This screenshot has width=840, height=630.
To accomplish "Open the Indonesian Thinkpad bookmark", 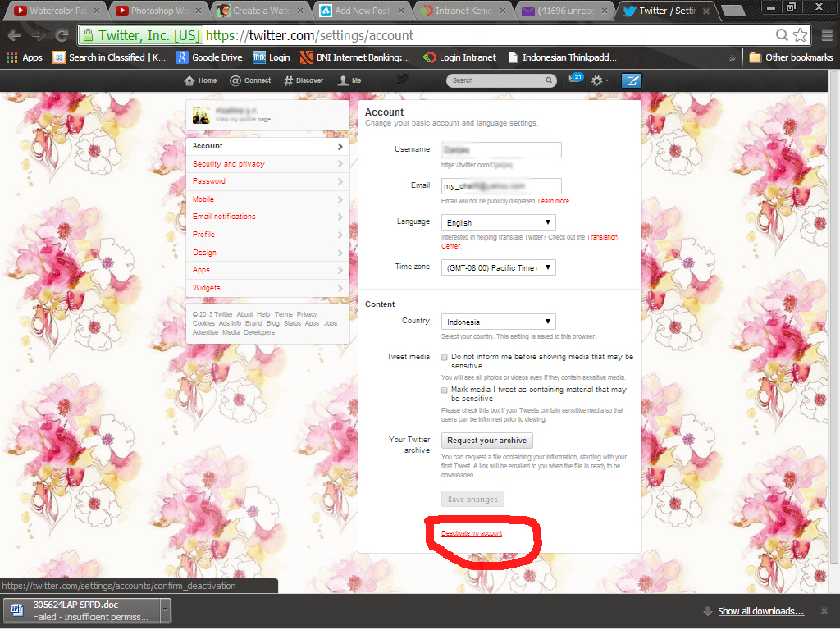I will point(563,57).
